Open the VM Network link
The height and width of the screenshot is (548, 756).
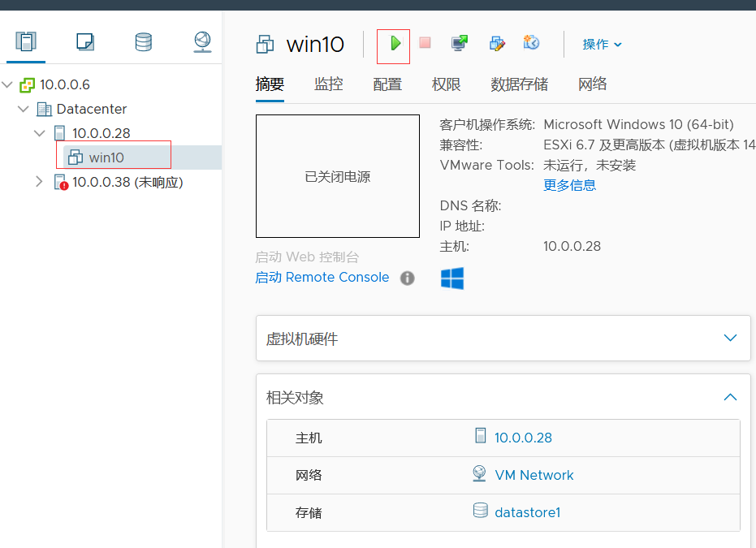[534, 475]
